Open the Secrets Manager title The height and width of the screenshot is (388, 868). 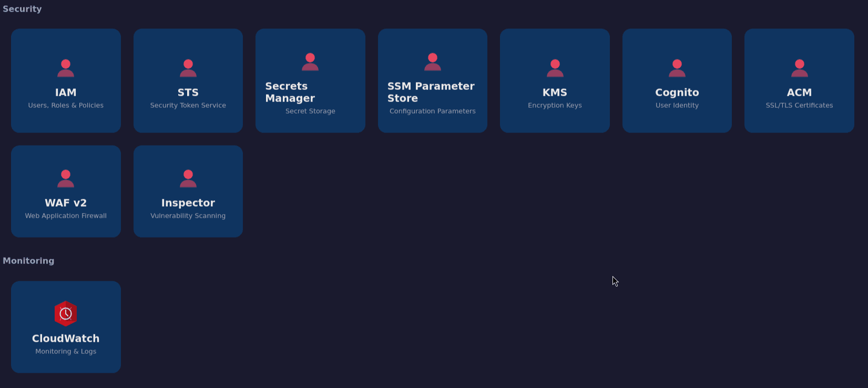tap(290, 92)
